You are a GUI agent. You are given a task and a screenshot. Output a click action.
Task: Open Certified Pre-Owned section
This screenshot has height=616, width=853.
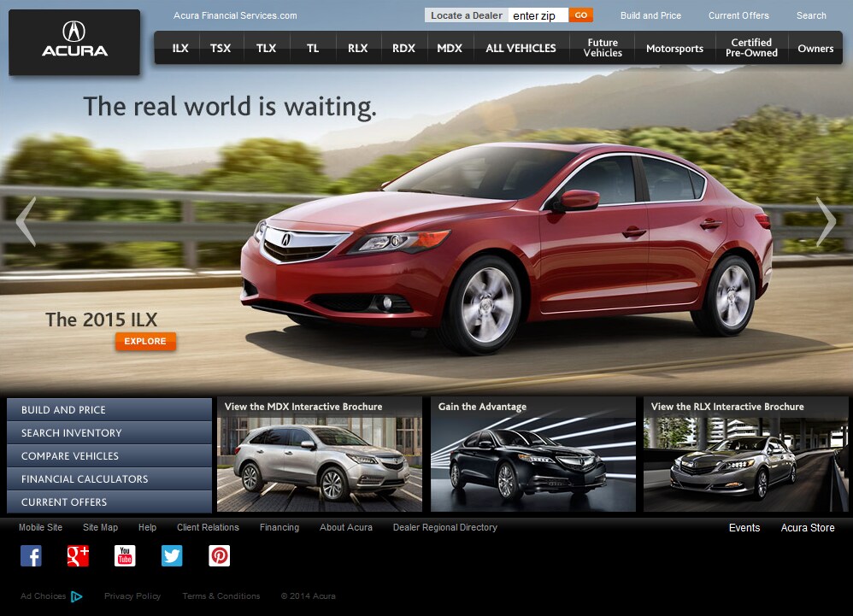751,48
